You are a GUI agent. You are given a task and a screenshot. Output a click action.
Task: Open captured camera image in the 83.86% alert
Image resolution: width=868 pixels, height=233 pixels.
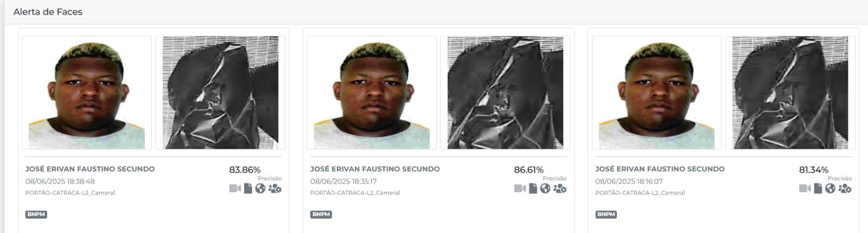[x=220, y=93]
